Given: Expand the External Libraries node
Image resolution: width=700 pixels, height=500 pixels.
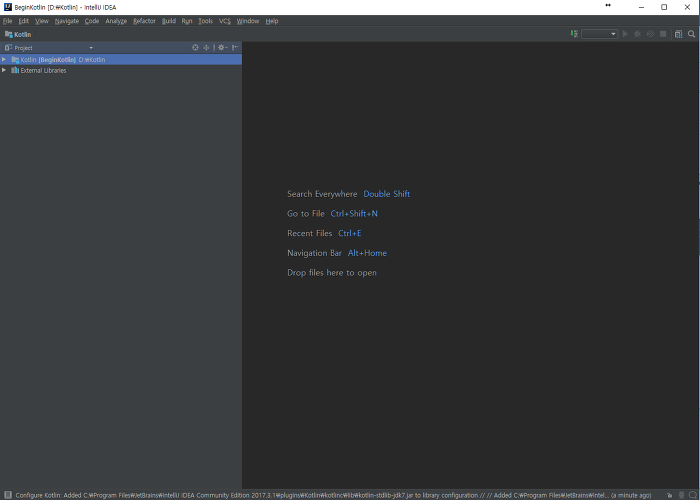Looking at the screenshot, I should tap(4, 70).
